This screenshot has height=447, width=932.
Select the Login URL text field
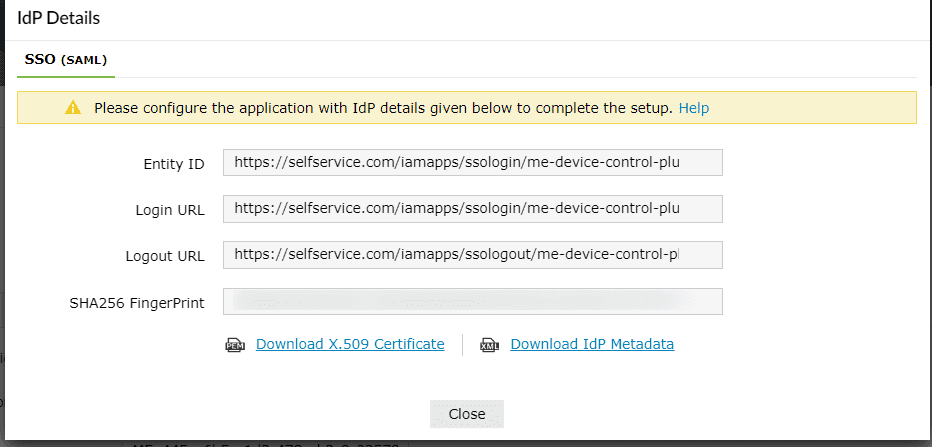click(x=472, y=209)
